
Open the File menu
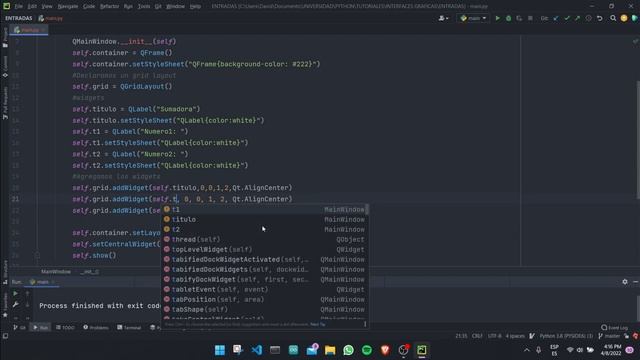pyautogui.click(x=18, y=7)
